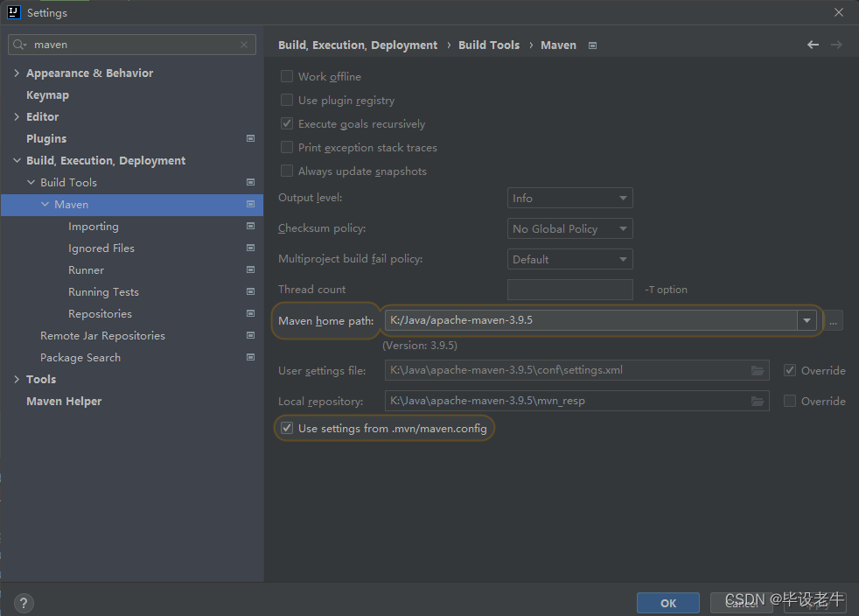This screenshot has width=859, height=616.
Task: Click project-level icon next to Remote Jar Repositories
Action: pyautogui.click(x=250, y=336)
